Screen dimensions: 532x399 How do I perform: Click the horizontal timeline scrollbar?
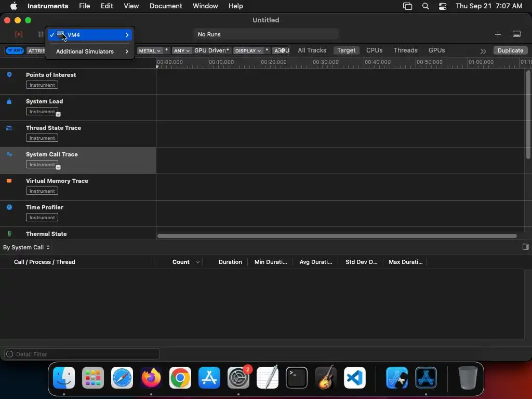pyautogui.click(x=337, y=236)
